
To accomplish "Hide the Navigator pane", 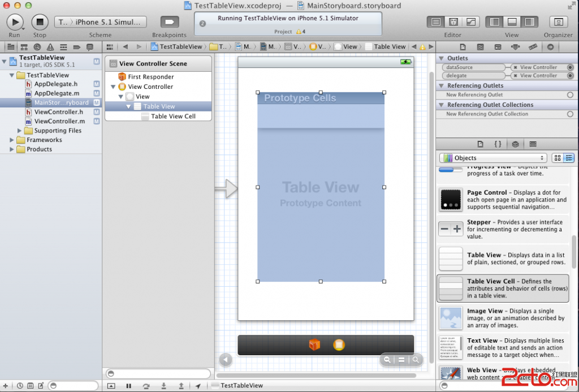I will coord(495,22).
